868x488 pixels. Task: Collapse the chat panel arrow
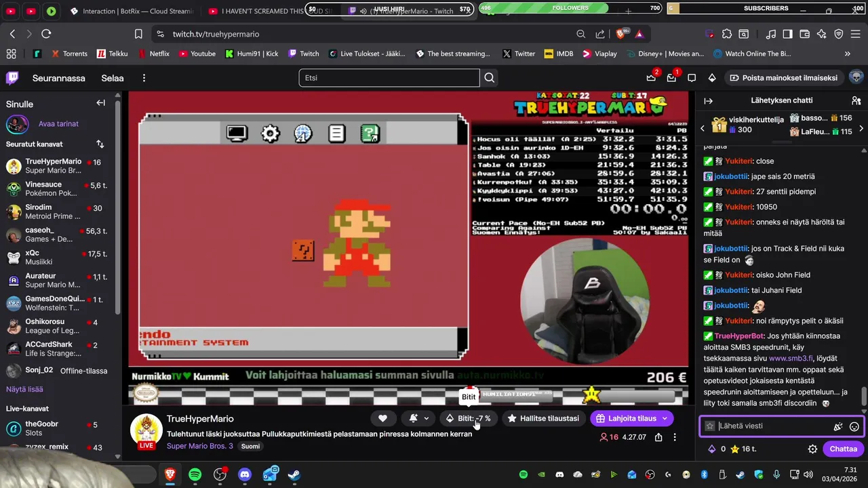[709, 100]
